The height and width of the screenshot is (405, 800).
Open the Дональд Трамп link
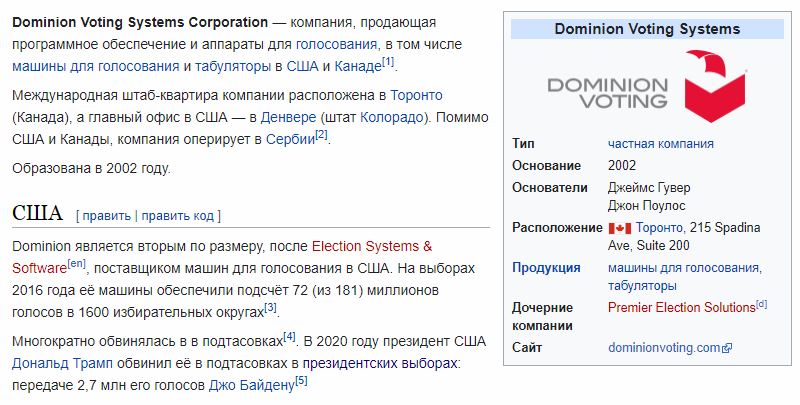pos(62,363)
